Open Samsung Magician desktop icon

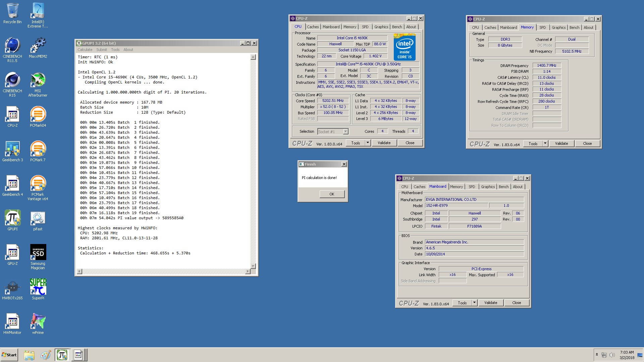click(38, 257)
